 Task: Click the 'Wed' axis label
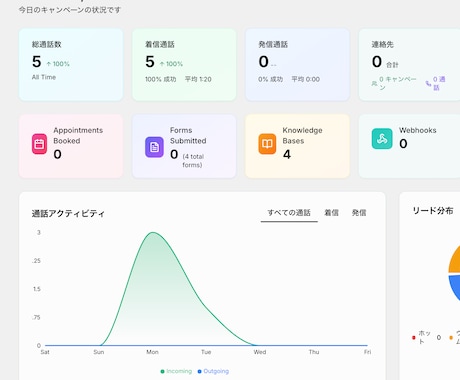[x=260, y=352]
